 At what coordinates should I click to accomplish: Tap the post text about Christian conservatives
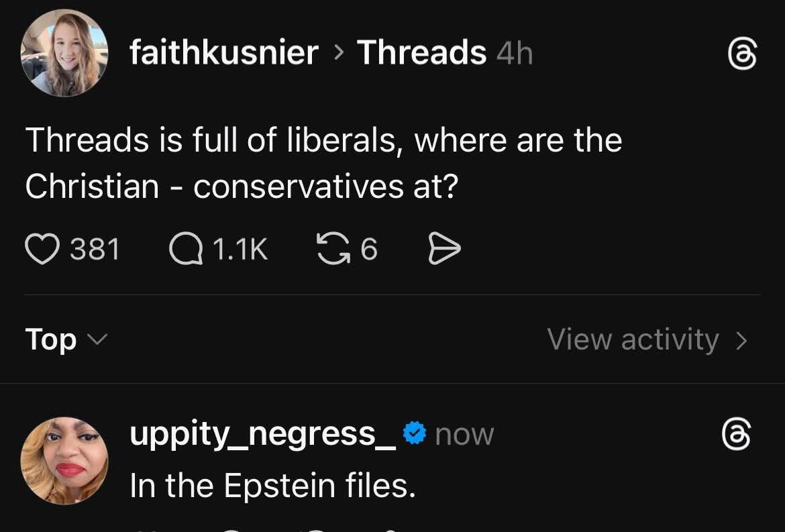pos(323,163)
